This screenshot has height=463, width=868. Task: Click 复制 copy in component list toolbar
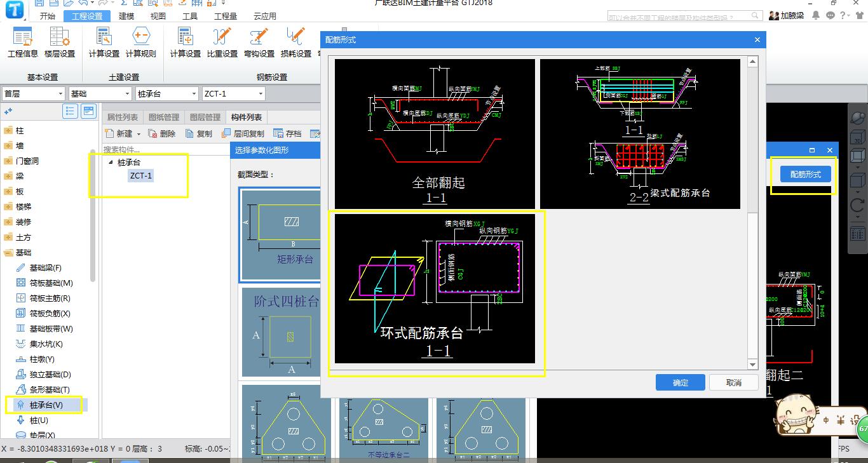pos(199,133)
